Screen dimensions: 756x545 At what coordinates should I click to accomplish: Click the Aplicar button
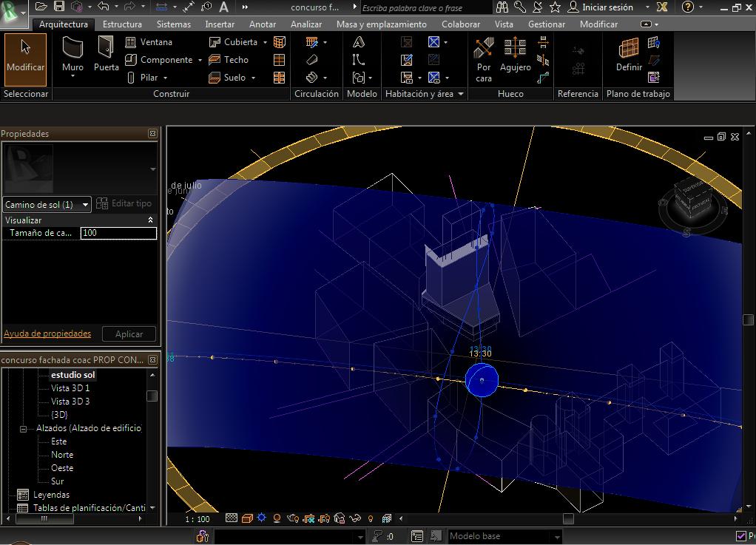click(x=129, y=334)
